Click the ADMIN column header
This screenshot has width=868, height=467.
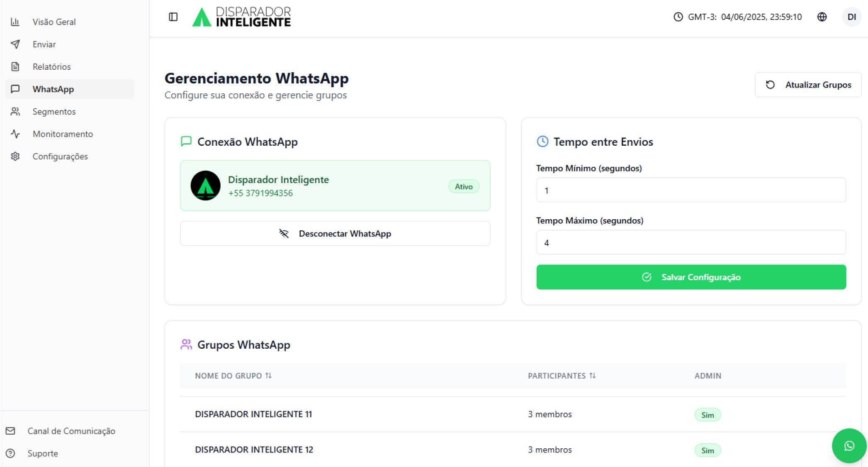pyautogui.click(x=708, y=376)
